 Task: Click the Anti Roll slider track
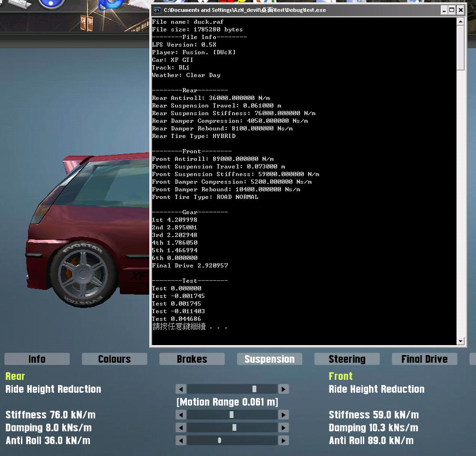pos(232,440)
